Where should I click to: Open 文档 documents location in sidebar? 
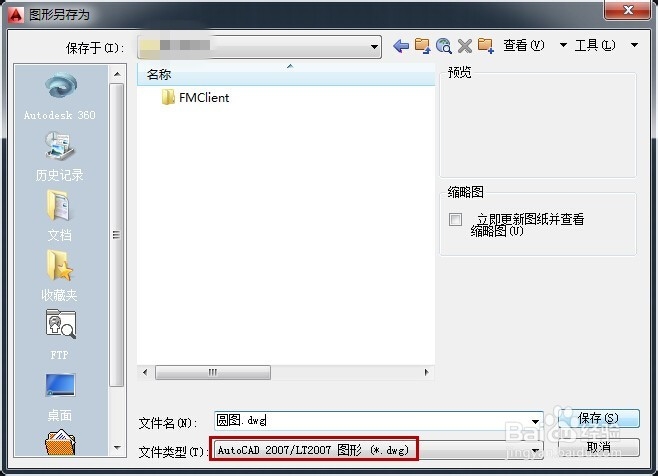coord(60,215)
